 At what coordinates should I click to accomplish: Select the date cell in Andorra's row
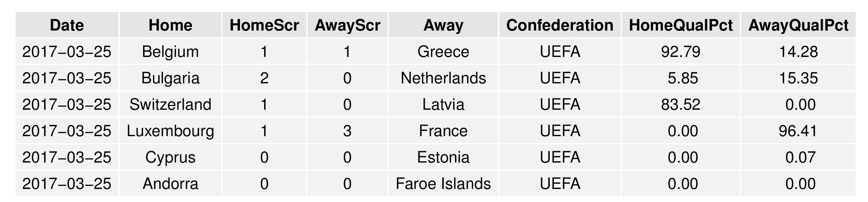pyautogui.click(x=67, y=184)
